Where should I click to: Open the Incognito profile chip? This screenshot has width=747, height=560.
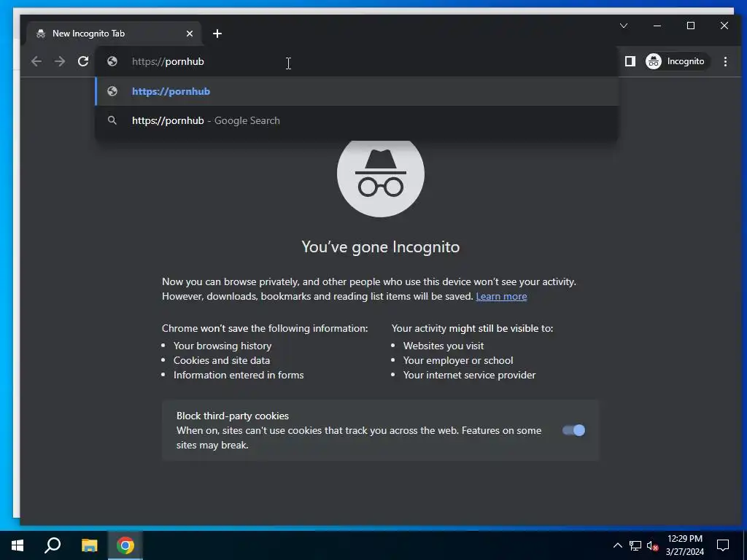(x=676, y=61)
